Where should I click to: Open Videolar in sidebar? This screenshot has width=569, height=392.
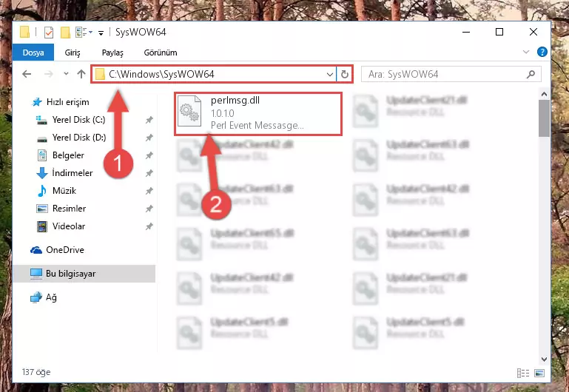pyautogui.click(x=69, y=226)
